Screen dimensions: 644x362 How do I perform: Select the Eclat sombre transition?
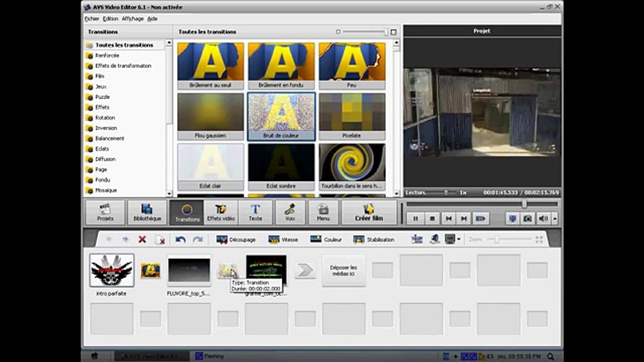281,167
